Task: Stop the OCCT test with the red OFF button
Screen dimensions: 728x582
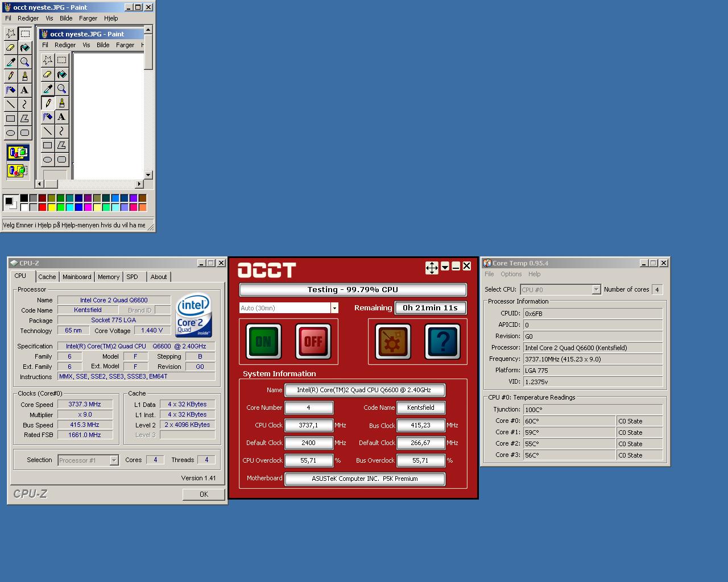Action: pos(313,341)
